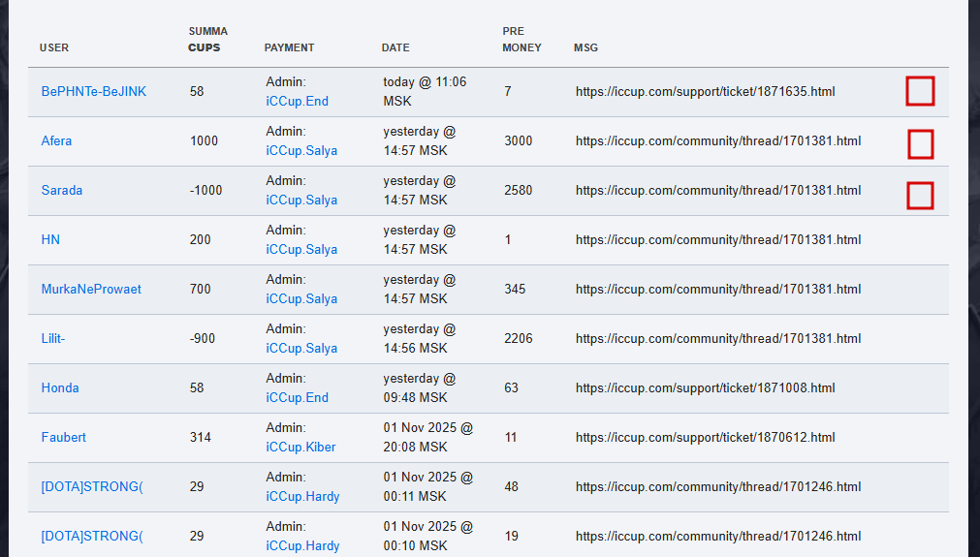980x557 pixels.
Task: Open iCCup.Salya admin link in the HN row
Action: click(x=301, y=249)
